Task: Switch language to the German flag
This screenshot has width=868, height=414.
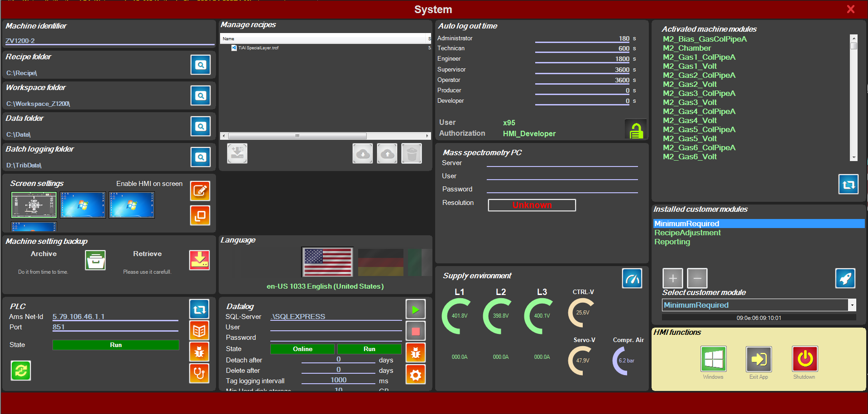Action: [380, 262]
